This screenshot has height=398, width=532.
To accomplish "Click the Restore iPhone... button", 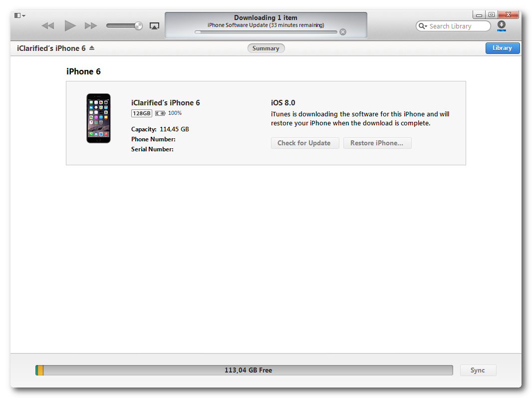I will [377, 143].
